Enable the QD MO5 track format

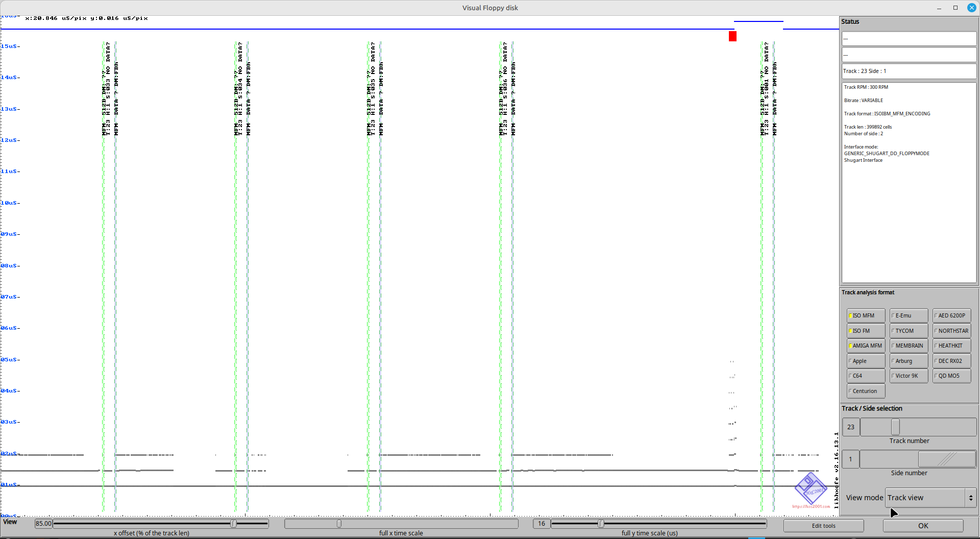951,376
